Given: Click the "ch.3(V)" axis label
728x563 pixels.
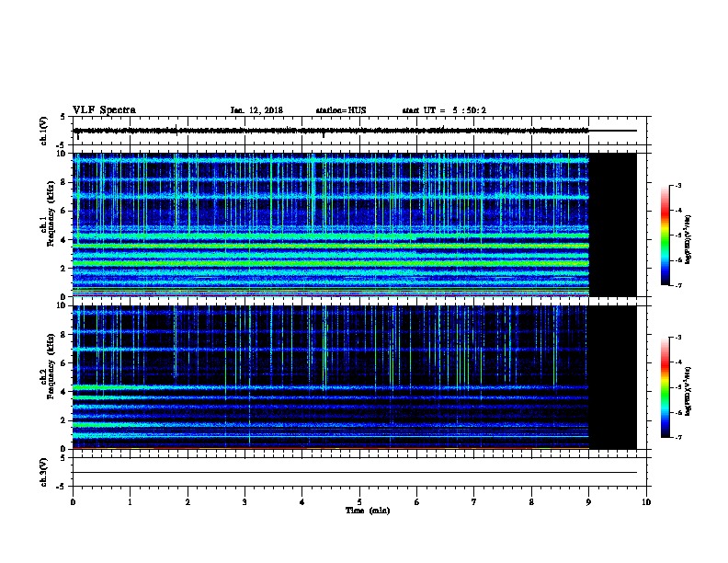Looking at the screenshot, I should pos(43,472).
